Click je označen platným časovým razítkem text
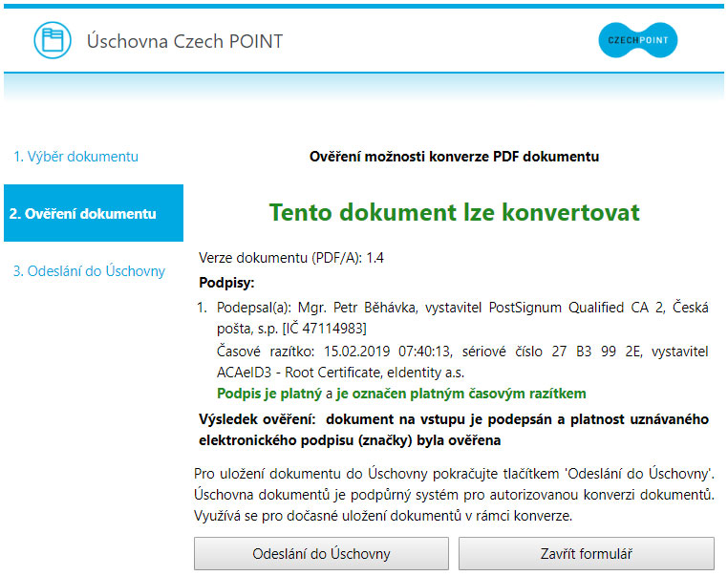 461,394
